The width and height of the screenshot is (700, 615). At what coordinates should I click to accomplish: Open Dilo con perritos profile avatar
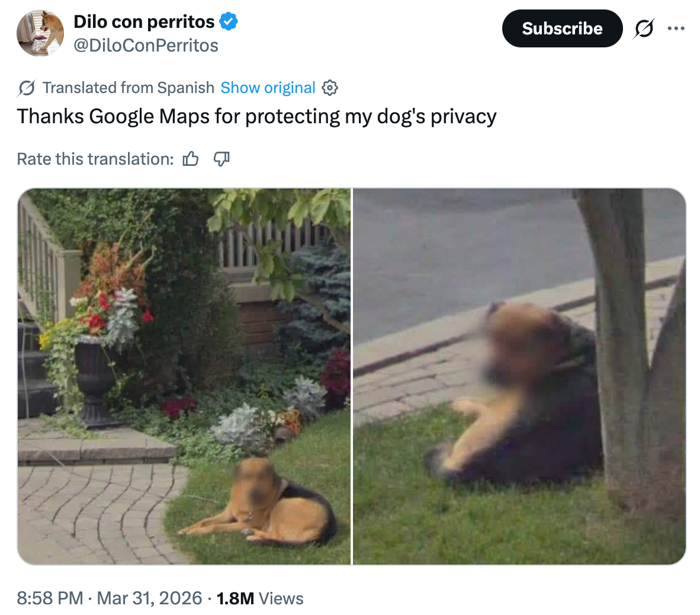click(40, 33)
